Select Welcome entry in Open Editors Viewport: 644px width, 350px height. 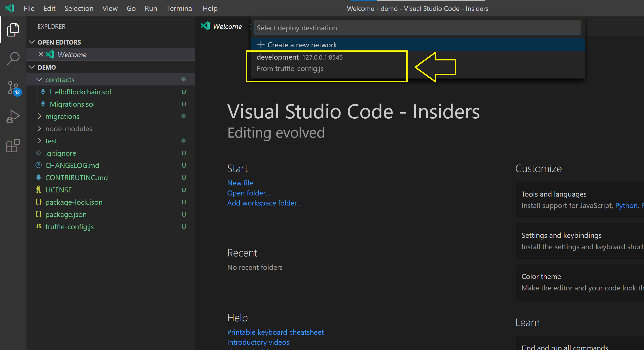tap(111, 54)
